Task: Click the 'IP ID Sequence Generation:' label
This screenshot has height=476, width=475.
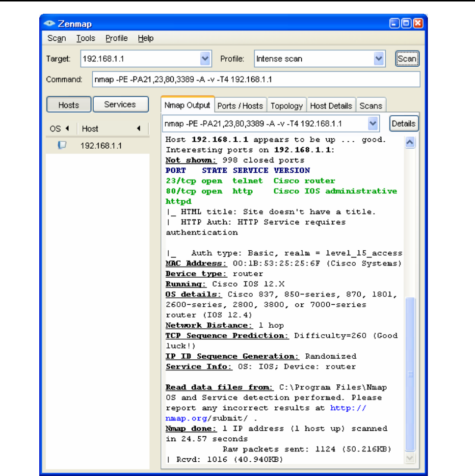Action: (232, 356)
